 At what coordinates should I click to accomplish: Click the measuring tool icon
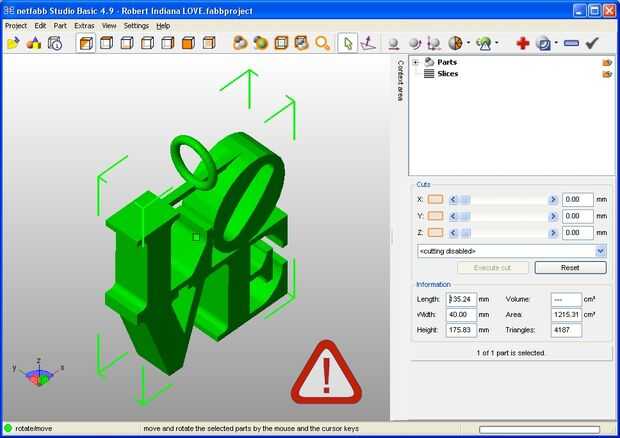point(434,43)
